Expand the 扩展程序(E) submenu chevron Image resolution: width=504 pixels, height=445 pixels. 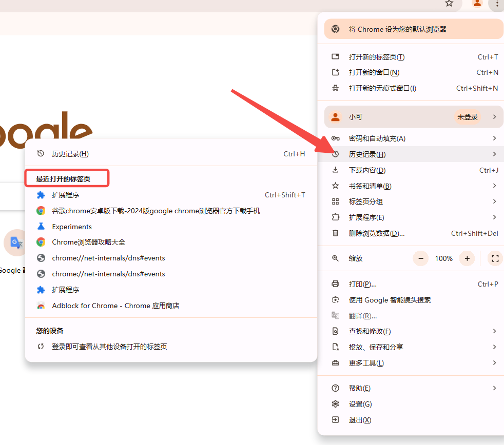pyautogui.click(x=494, y=217)
